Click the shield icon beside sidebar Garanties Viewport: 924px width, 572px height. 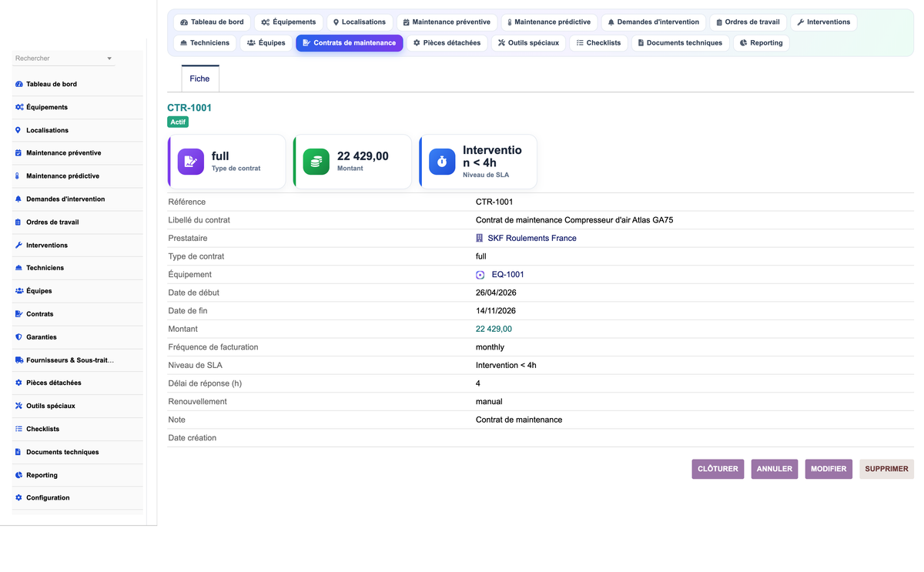[x=18, y=337]
